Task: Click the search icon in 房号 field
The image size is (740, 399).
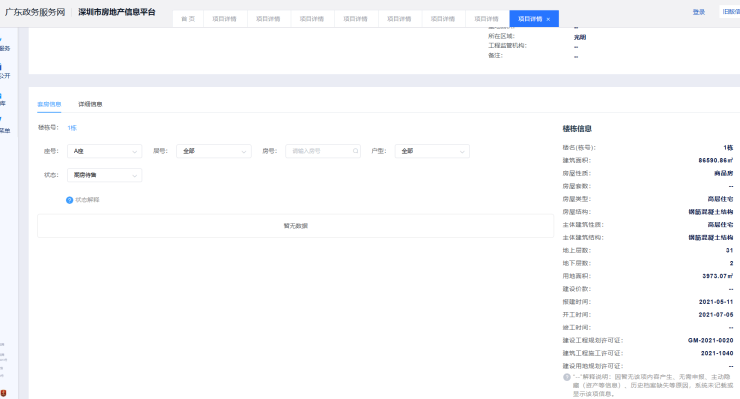Action: pyautogui.click(x=355, y=151)
